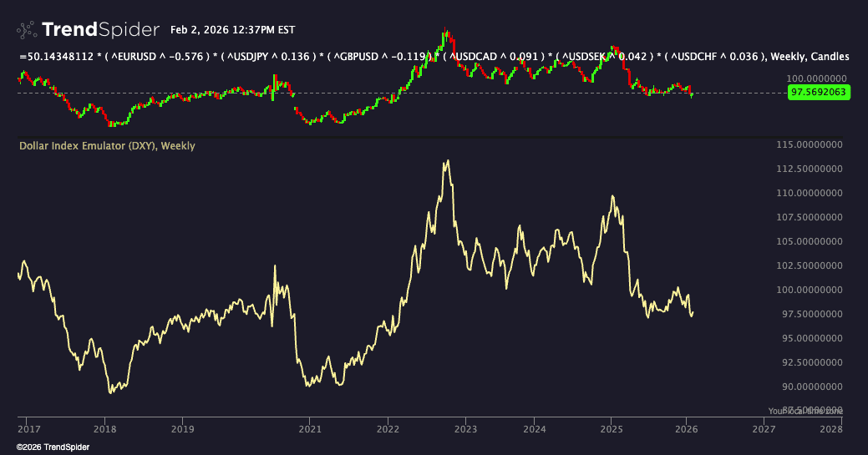Click the 2024 time axis label
The width and height of the screenshot is (868, 455).
pos(535,429)
